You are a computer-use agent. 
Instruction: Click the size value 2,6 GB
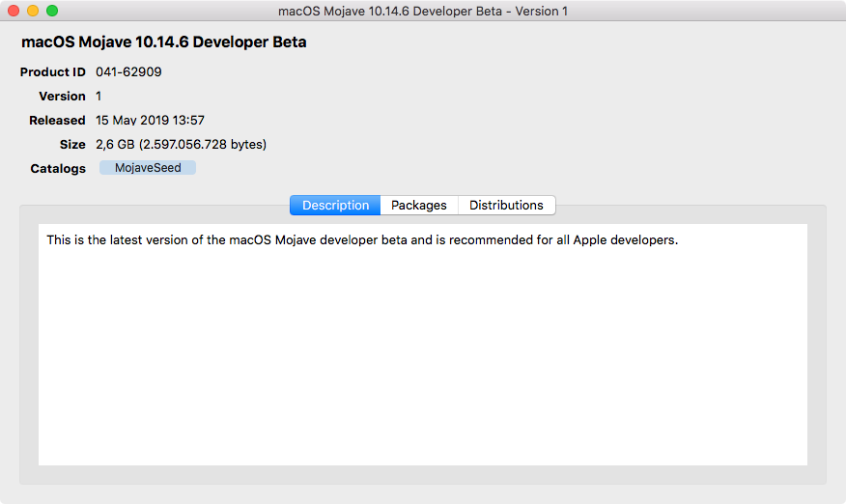(181, 144)
